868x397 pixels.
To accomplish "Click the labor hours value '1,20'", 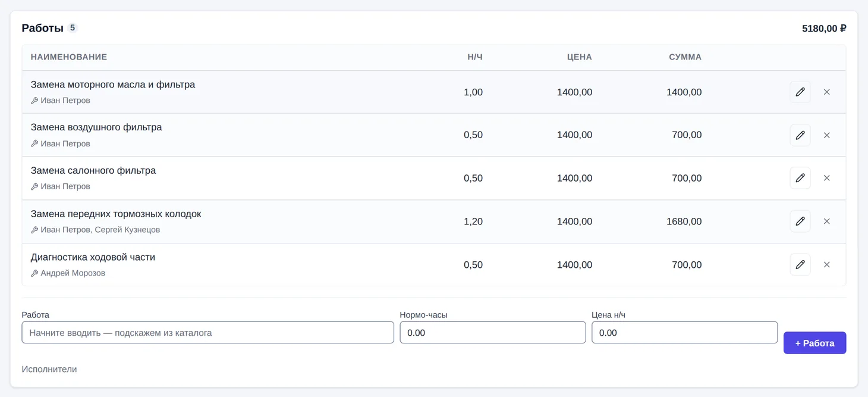I will point(473,221).
